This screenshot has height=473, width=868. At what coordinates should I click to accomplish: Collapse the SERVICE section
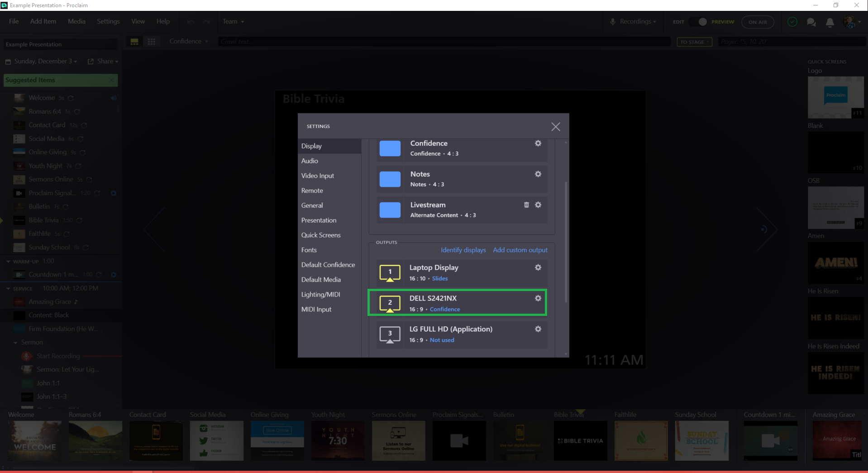click(8, 288)
